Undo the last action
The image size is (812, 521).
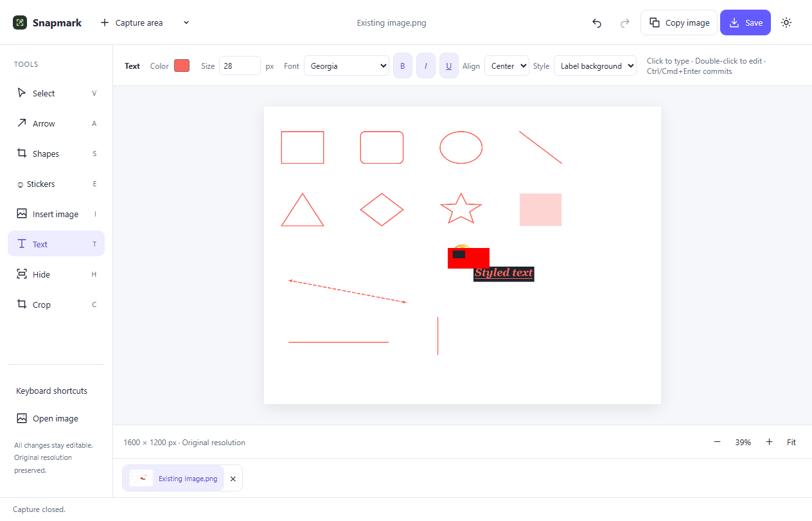597,23
